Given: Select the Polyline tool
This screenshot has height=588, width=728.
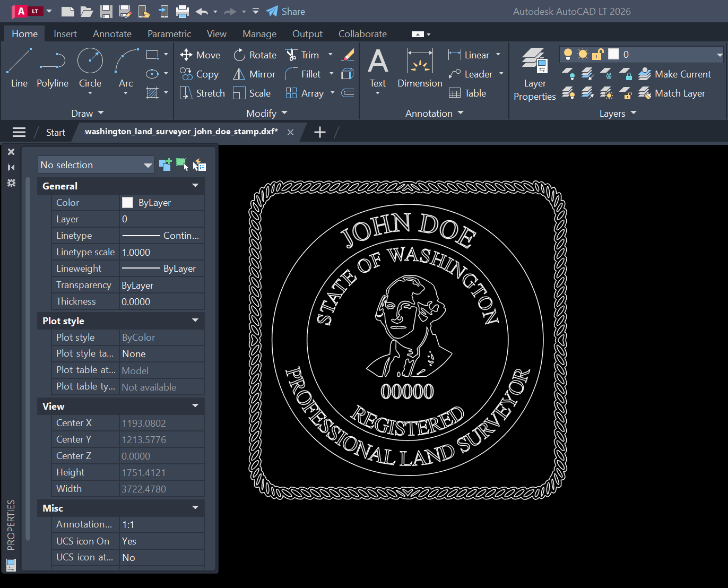Looking at the screenshot, I should pyautogui.click(x=53, y=68).
